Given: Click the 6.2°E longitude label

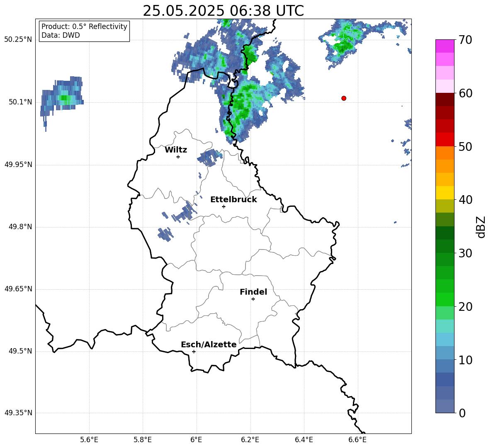Looking at the screenshot, I should click(250, 440).
